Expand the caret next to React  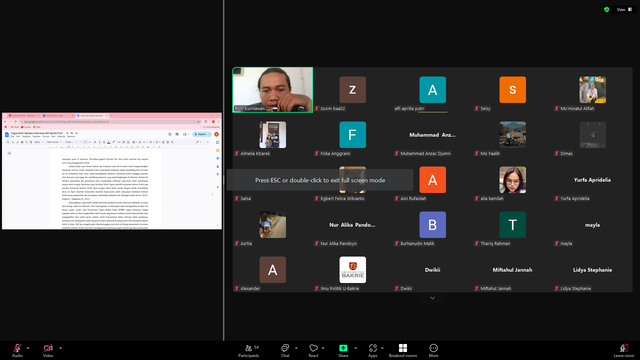tap(323, 348)
